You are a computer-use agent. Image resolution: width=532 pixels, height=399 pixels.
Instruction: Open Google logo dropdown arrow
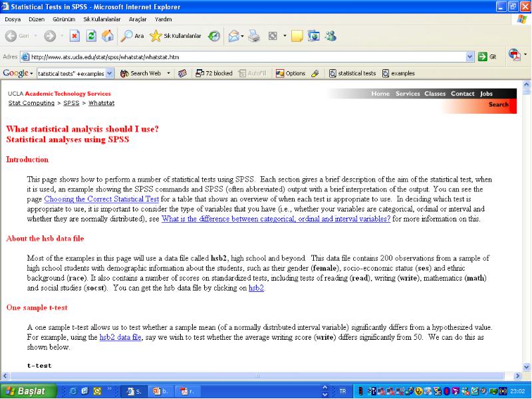(x=31, y=73)
